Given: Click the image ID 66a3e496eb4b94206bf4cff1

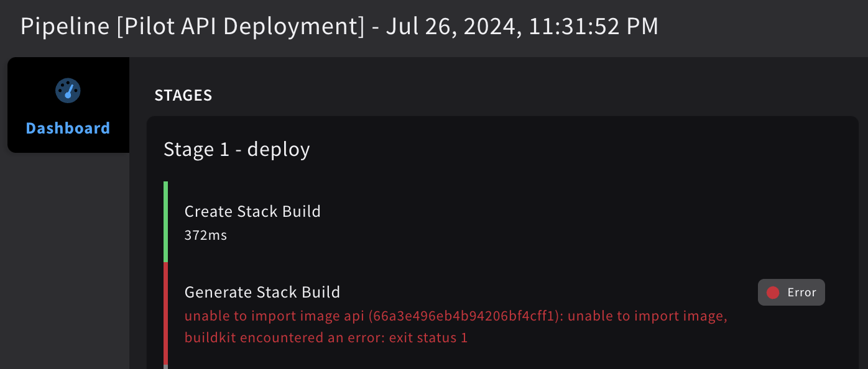Looking at the screenshot, I should (x=466, y=317).
